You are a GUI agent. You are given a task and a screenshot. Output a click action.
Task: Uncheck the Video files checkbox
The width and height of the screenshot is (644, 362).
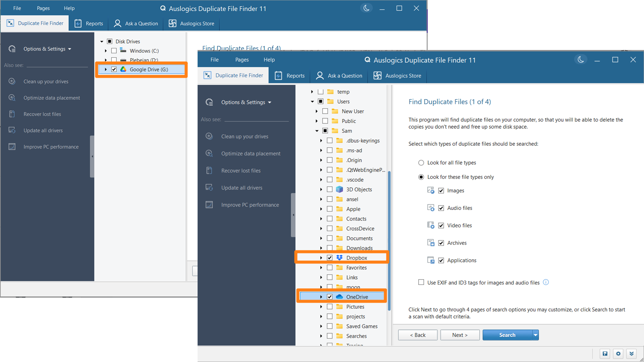(441, 226)
